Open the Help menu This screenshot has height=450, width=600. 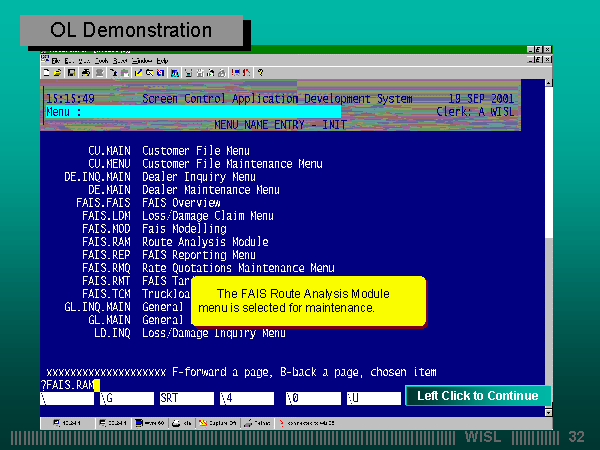(162, 61)
